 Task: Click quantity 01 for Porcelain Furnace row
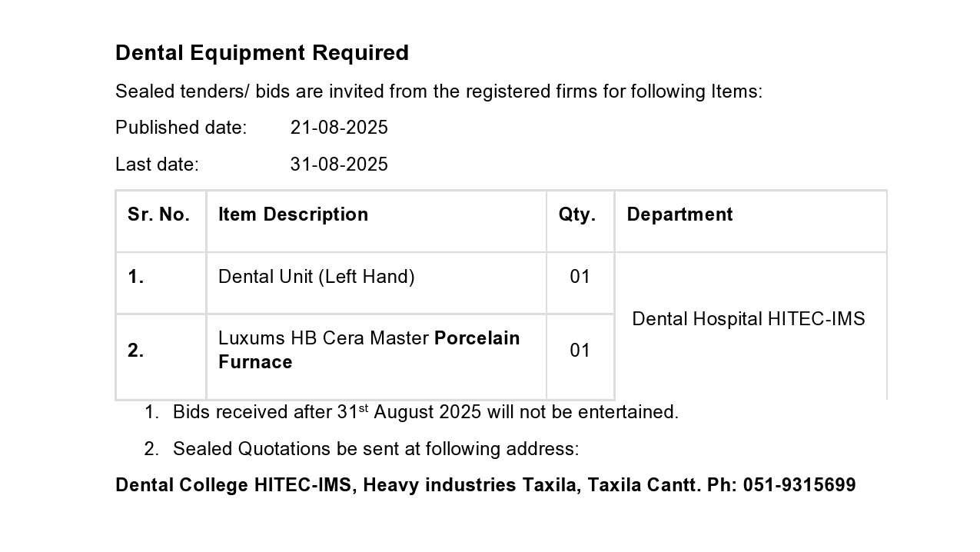click(x=580, y=351)
